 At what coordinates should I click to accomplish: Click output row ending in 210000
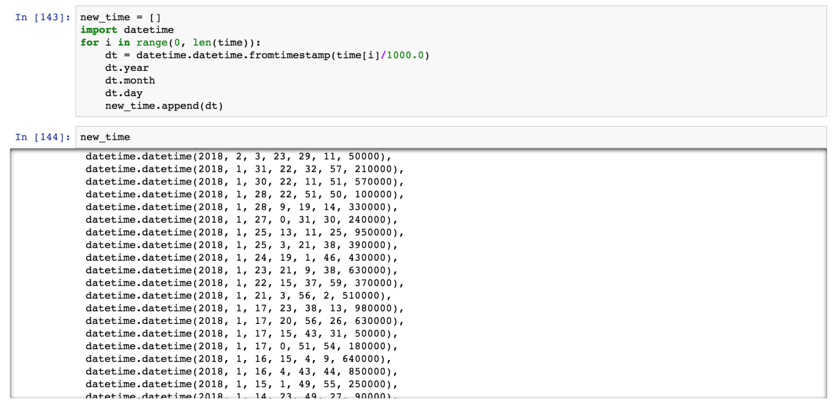[x=245, y=170]
